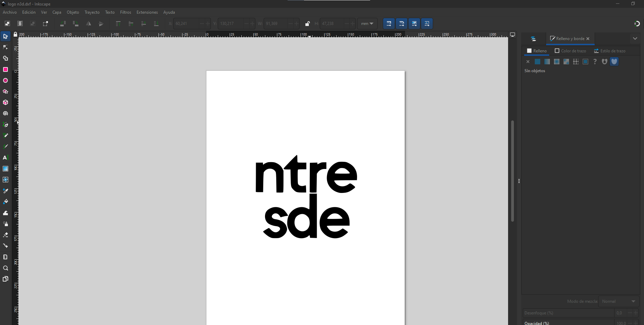Select the Dropper color picker tool

point(5,191)
